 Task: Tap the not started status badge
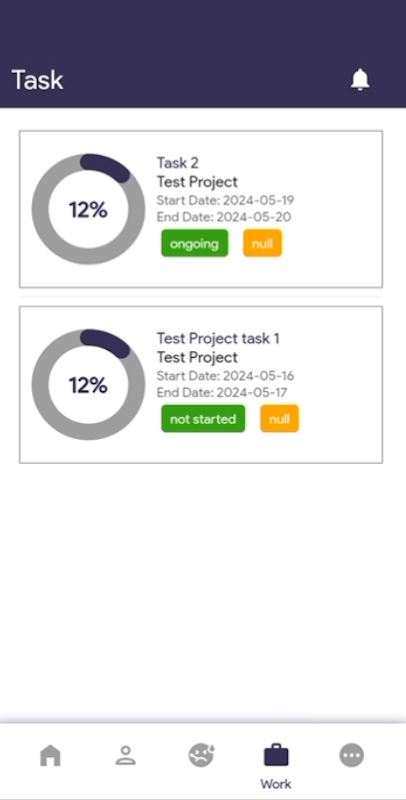pos(203,419)
